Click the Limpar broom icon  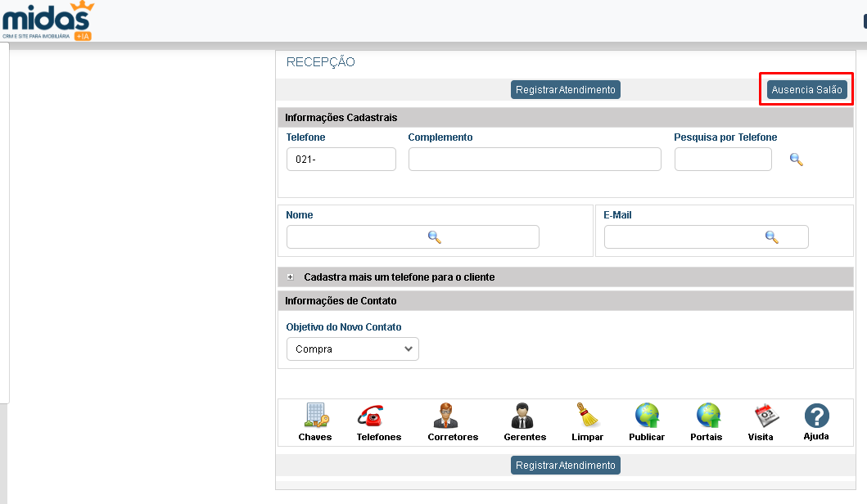coord(587,416)
